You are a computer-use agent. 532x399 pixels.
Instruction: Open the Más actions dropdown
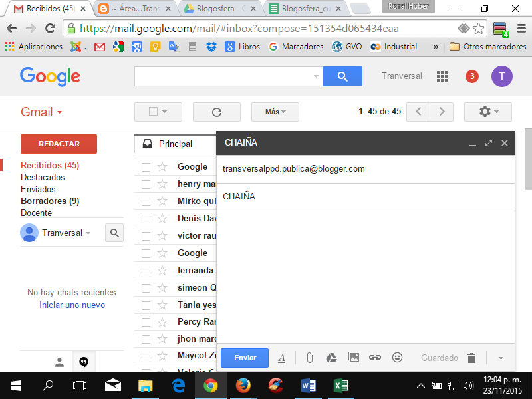pos(275,112)
